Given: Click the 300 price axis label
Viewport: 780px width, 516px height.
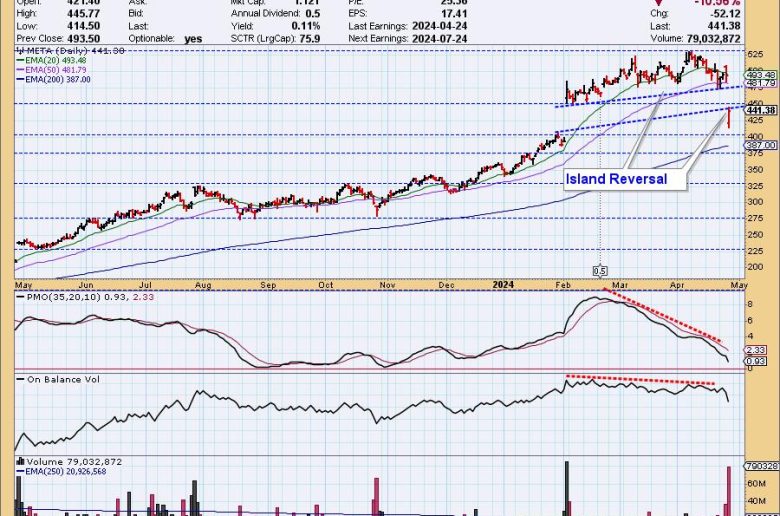Looking at the screenshot, I should coord(755,202).
